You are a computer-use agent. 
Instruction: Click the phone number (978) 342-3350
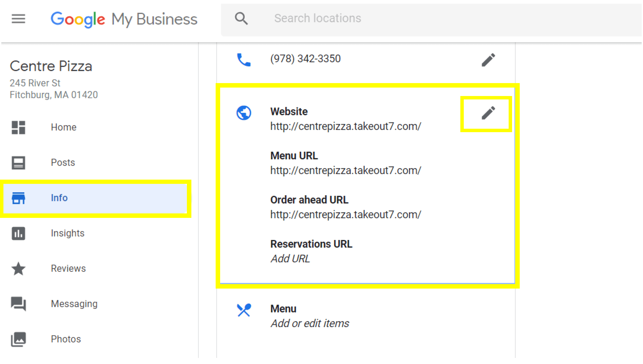(306, 59)
